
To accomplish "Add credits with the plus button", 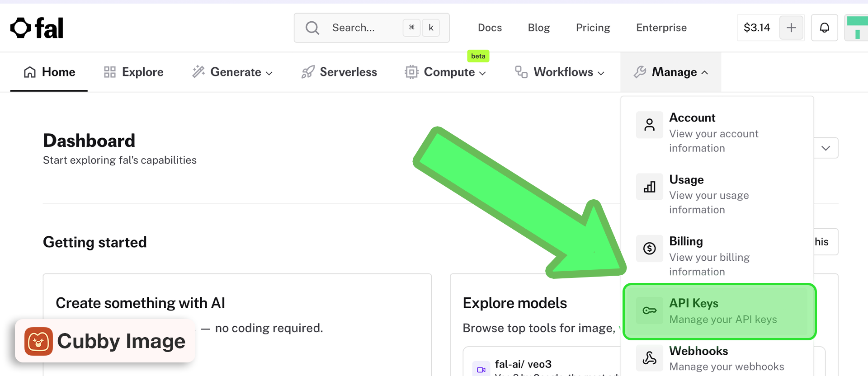I will 791,28.
